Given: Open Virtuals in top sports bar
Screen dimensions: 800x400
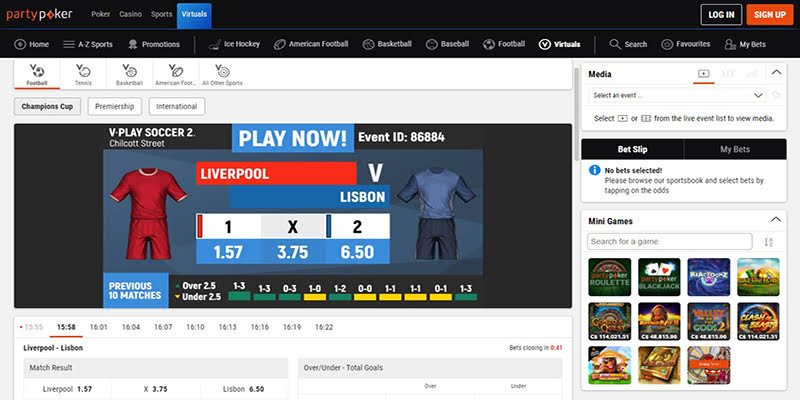Looking at the screenshot, I should pos(559,44).
